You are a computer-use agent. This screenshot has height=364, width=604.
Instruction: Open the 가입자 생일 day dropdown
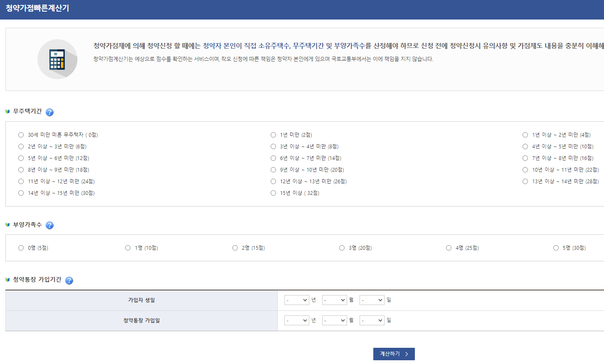coord(372,300)
